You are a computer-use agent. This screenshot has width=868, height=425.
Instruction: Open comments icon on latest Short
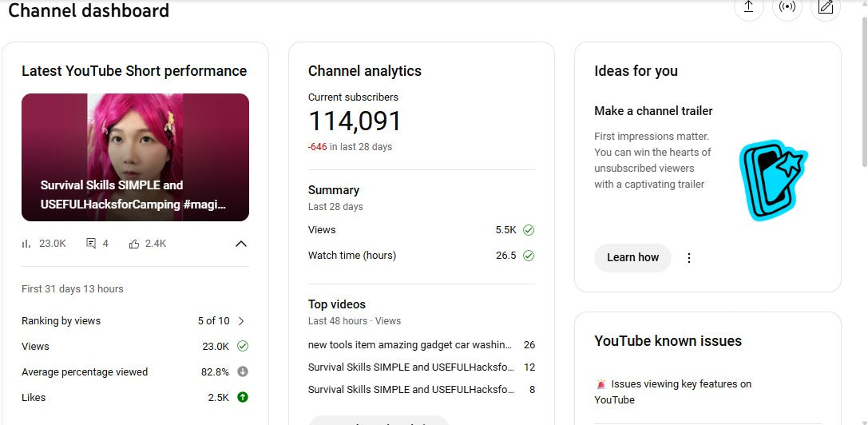click(91, 244)
